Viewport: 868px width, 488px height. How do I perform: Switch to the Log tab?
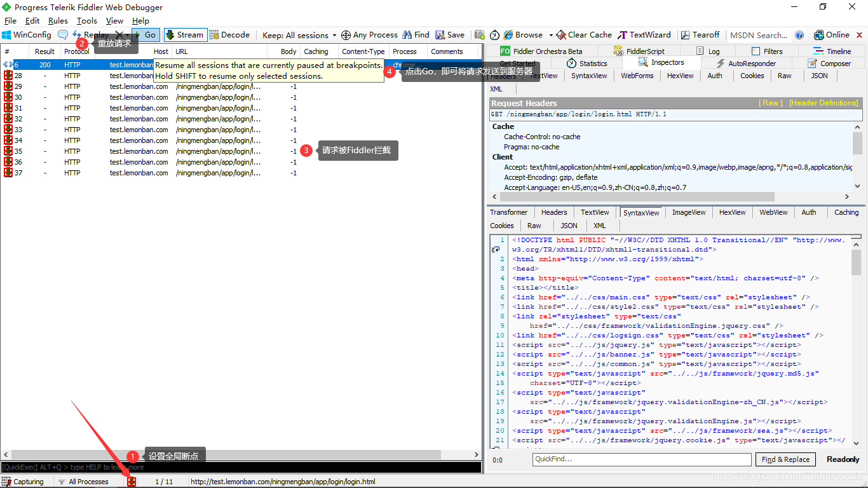[x=708, y=51]
